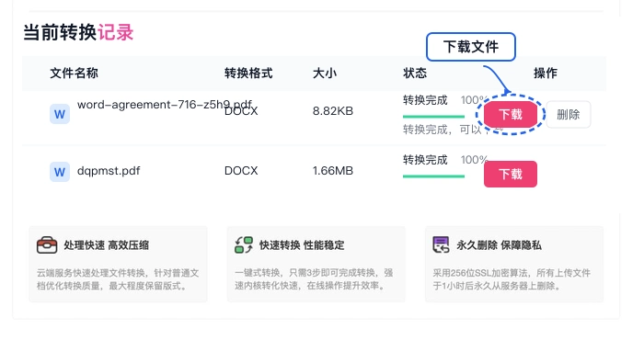Click the description starting with 一键式转换

coord(314,279)
